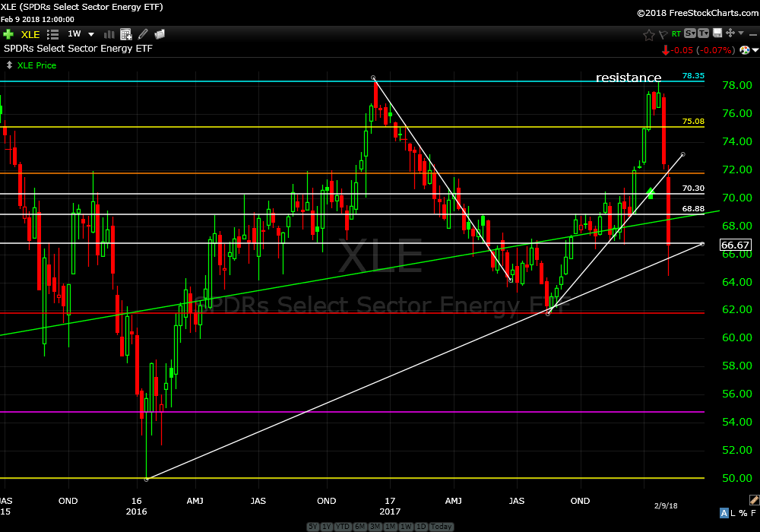Select the YTD range tab
760x532 pixels.
pos(343,527)
